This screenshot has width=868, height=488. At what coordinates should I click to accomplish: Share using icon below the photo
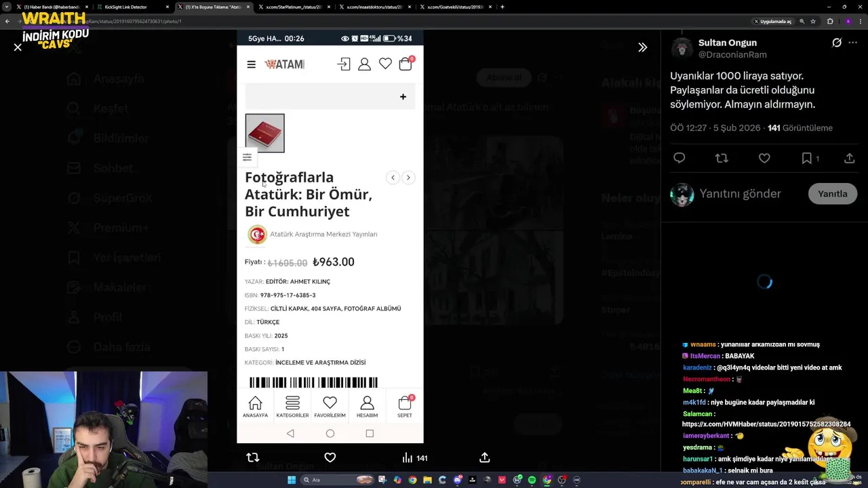[484, 457]
